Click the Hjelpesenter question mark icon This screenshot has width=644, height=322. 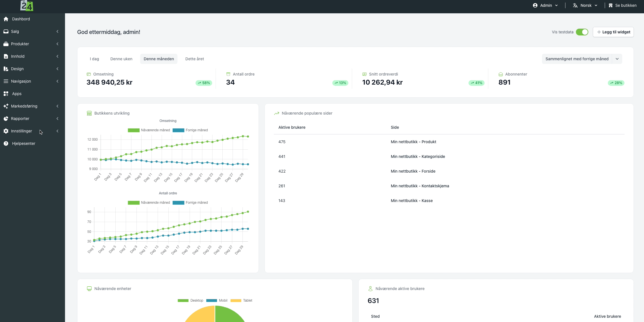coord(6,143)
